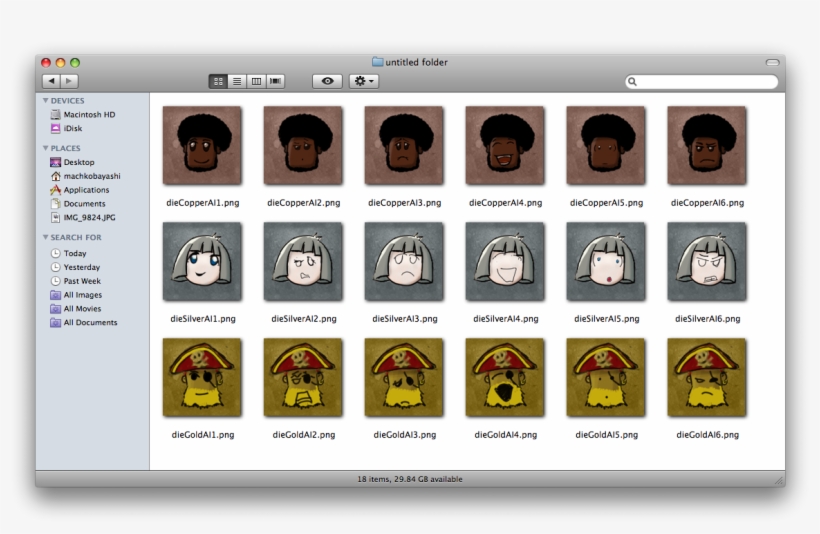Select dieGoldAI3.png pirate thumbnail
This screenshot has width=820, height=534.
point(404,378)
